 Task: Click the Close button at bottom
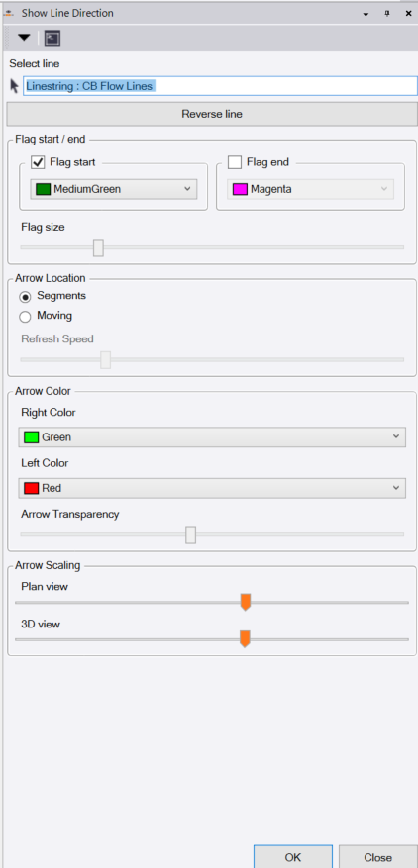pyautogui.click(x=377, y=856)
